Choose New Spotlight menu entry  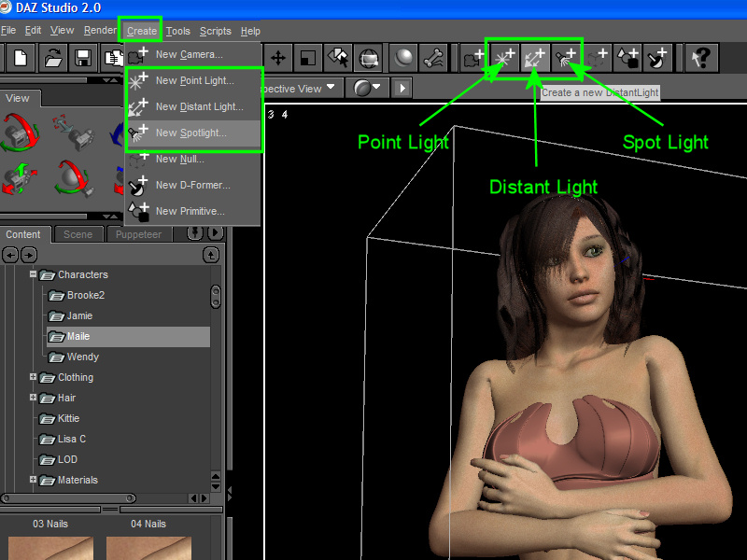click(192, 133)
